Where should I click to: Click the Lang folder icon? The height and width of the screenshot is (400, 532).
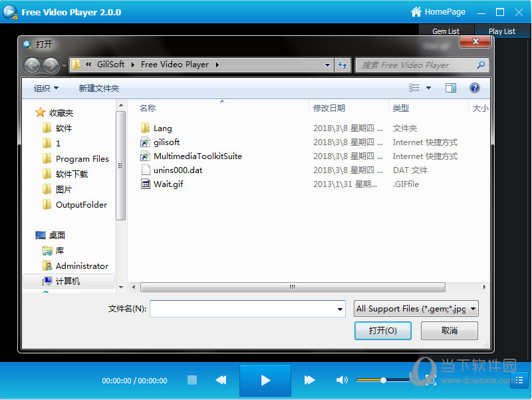click(x=145, y=128)
